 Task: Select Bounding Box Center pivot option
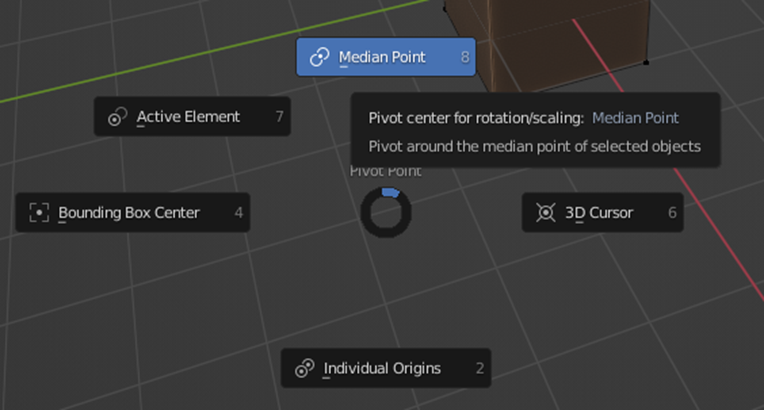(133, 213)
